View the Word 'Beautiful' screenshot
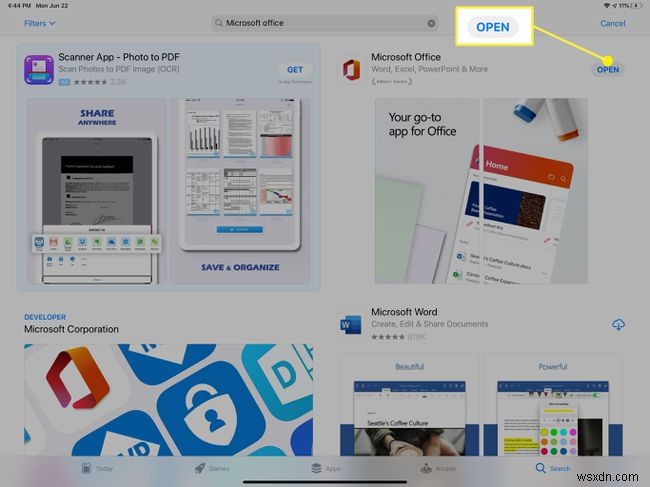This screenshot has width=650, height=487. click(410, 405)
